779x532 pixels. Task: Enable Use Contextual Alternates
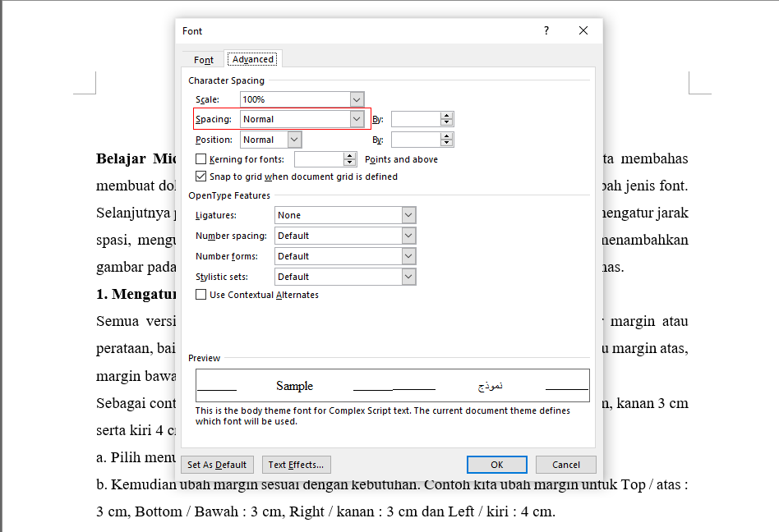tap(201, 294)
